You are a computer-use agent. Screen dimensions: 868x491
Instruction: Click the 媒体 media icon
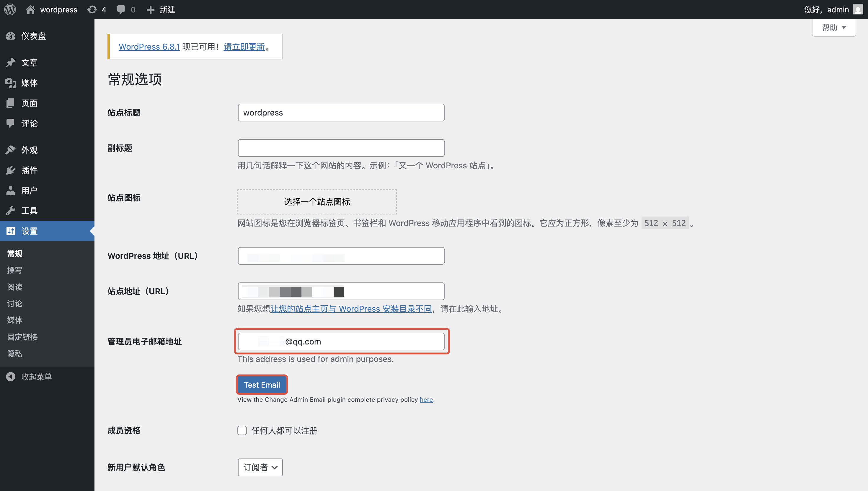click(11, 83)
